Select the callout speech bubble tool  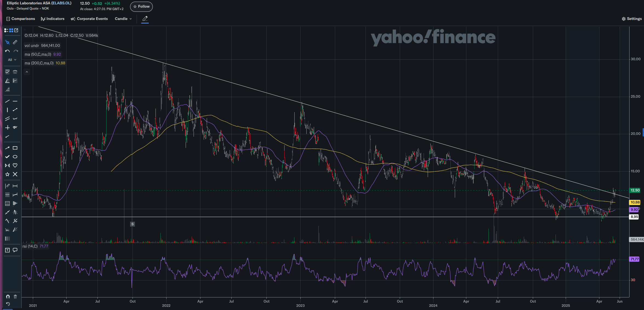pos(15,250)
